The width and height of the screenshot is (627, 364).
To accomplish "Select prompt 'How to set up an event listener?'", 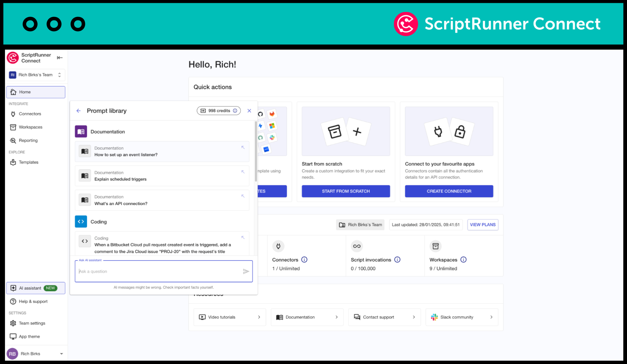I will (162, 151).
